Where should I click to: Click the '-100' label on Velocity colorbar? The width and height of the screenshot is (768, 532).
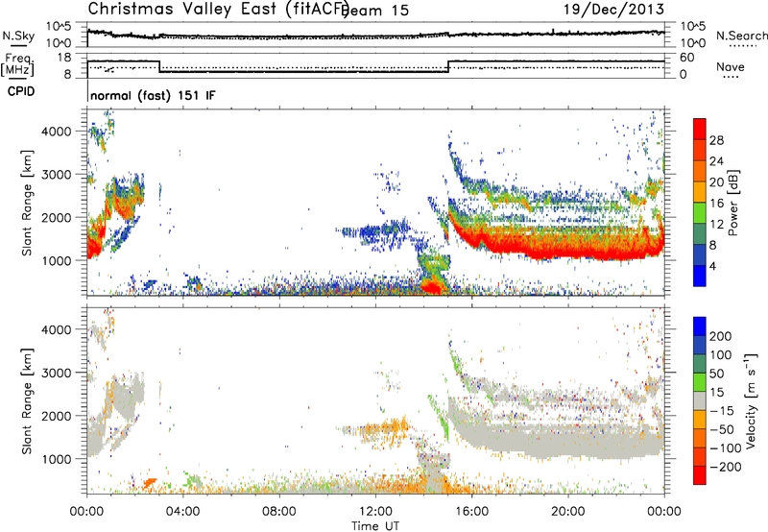[726, 448]
